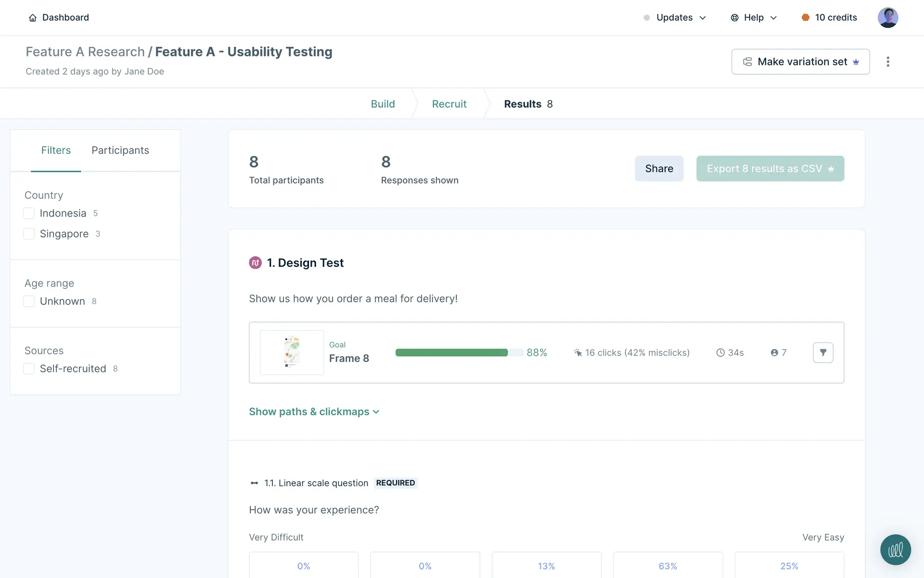Expand Show paths & clickmaps
This screenshot has width=924, height=578.
[314, 412]
